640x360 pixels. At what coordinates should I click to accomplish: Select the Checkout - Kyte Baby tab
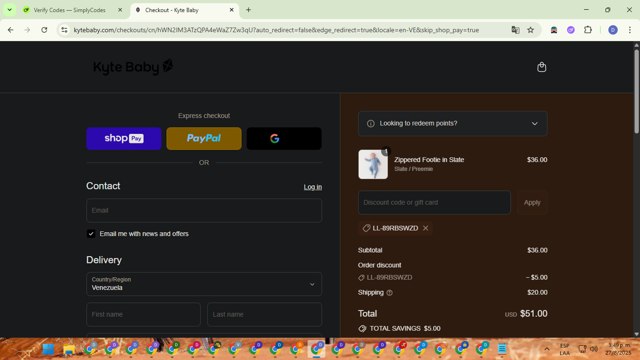click(x=184, y=10)
